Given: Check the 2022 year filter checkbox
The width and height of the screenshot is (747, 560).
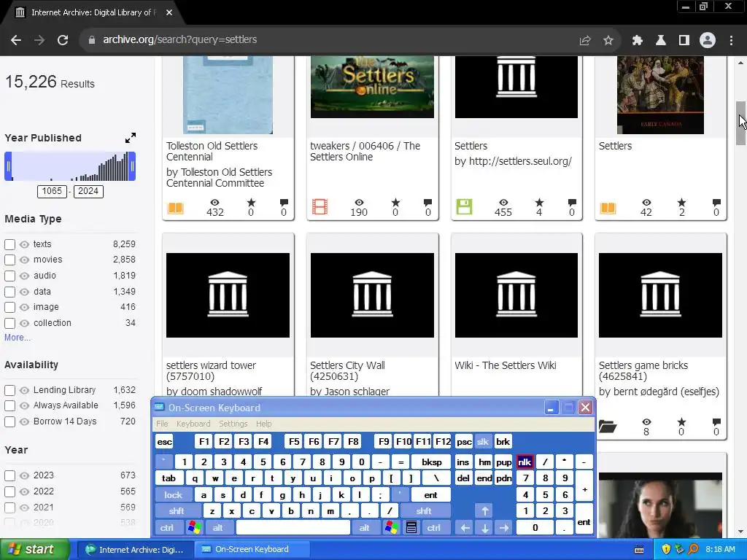Looking at the screenshot, I should [9, 491].
